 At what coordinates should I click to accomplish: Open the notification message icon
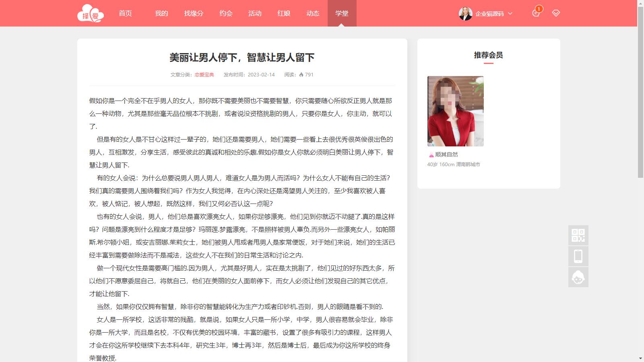(x=535, y=13)
